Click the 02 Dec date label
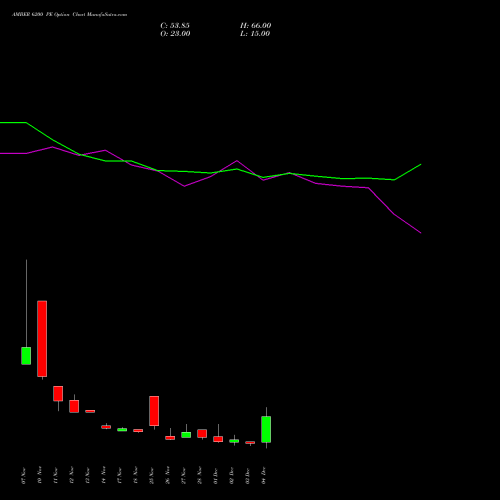The image size is (500, 500). click(232, 476)
